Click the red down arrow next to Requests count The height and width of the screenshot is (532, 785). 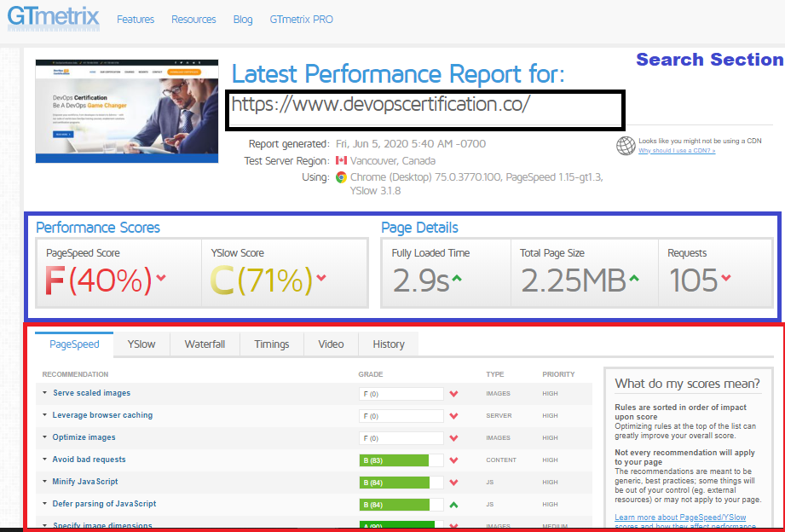tap(726, 277)
